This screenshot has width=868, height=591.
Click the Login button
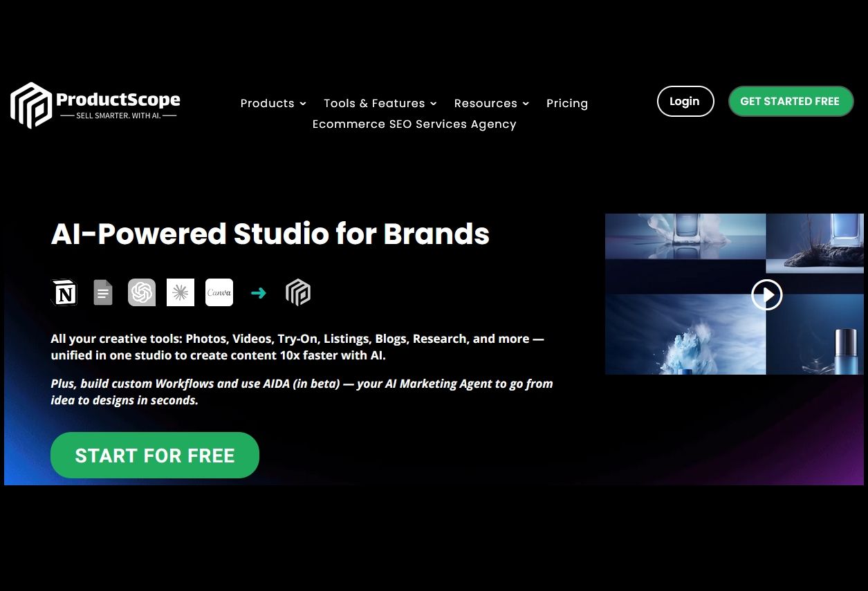point(685,101)
